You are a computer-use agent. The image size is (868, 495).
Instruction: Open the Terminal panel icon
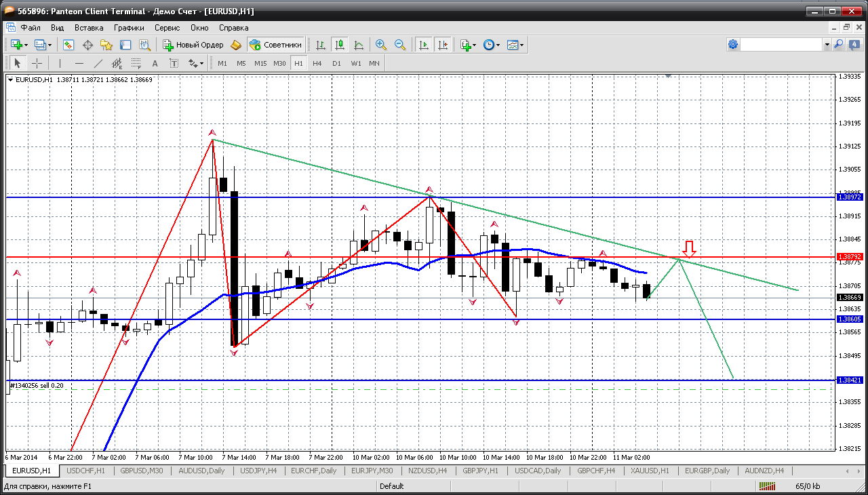coord(125,45)
